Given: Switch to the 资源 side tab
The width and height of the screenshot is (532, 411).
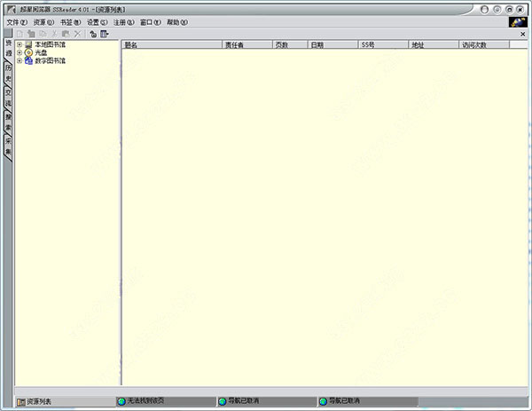Looking at the screenshot, I should point(9,48).
